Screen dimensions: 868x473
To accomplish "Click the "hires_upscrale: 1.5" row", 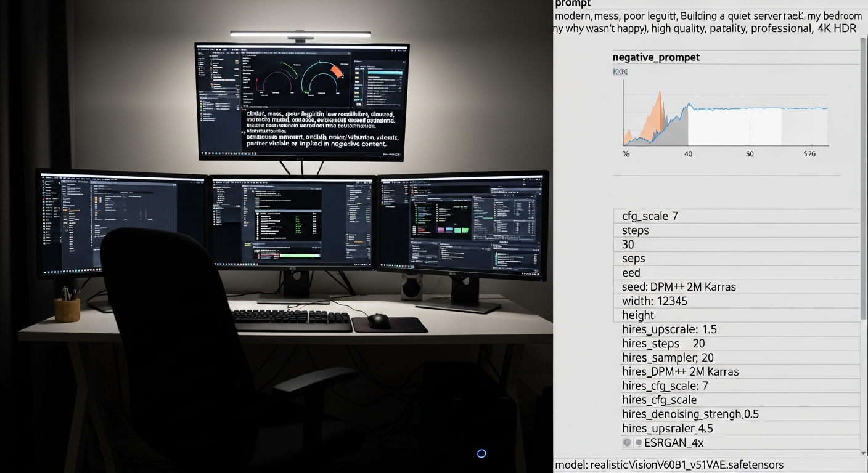I will coord(669,329).
